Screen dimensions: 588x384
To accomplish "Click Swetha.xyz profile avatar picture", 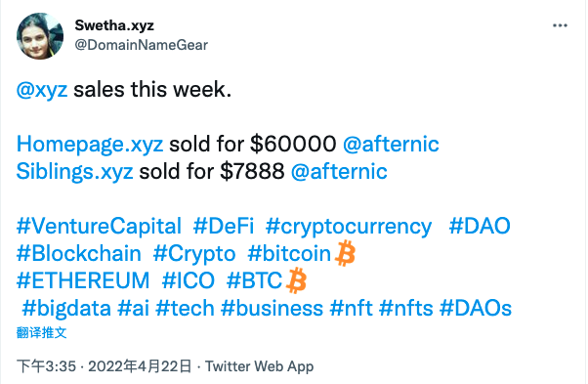I will tap(40, 36).
